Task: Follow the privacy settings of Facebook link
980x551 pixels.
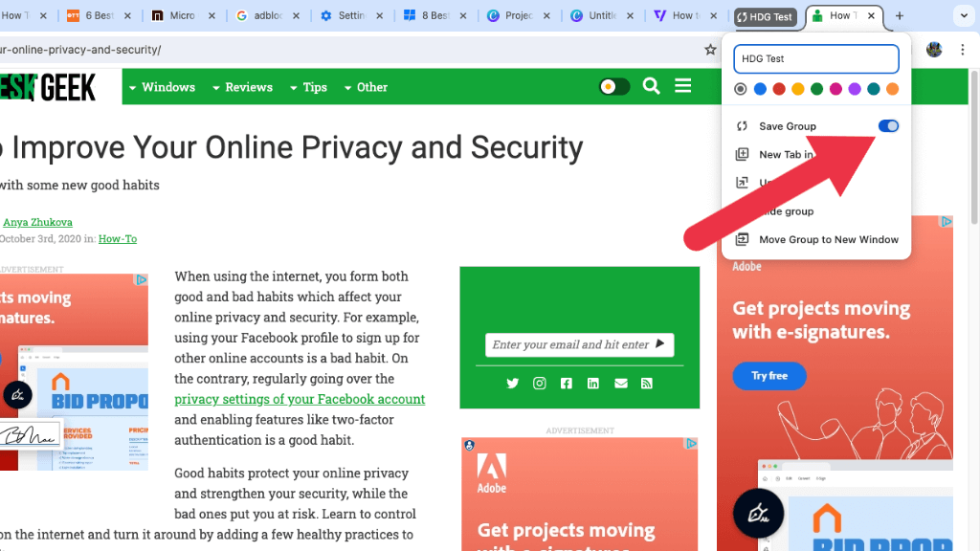Action: click(x=300, y=399)
